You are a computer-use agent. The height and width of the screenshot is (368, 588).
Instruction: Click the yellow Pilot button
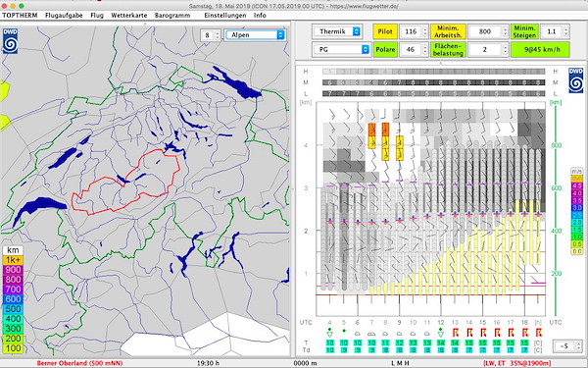coord(385,31)
